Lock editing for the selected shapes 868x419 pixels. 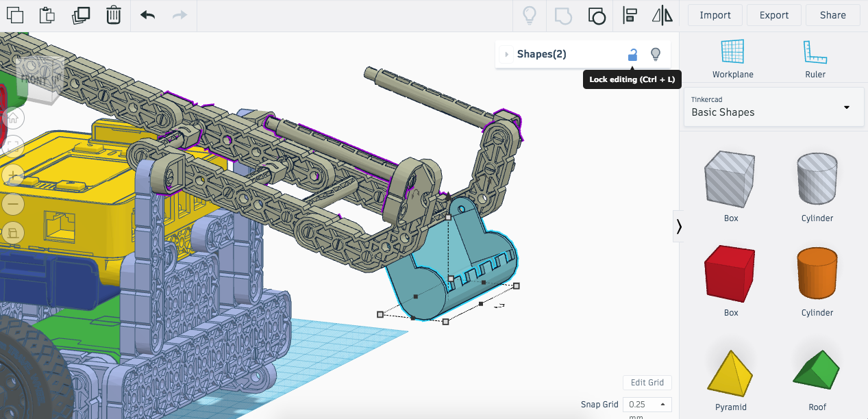(632, 54)
